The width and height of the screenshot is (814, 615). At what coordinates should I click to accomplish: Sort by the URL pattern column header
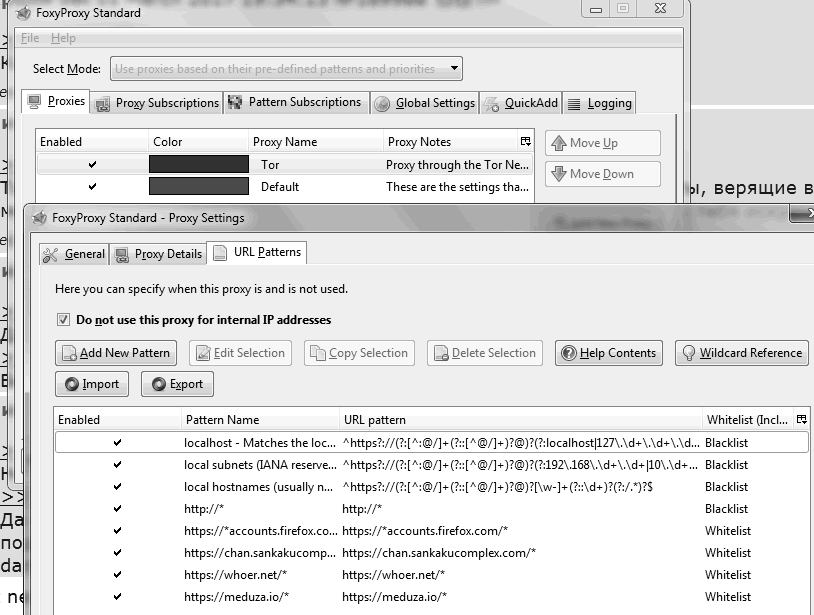[521, 419]
